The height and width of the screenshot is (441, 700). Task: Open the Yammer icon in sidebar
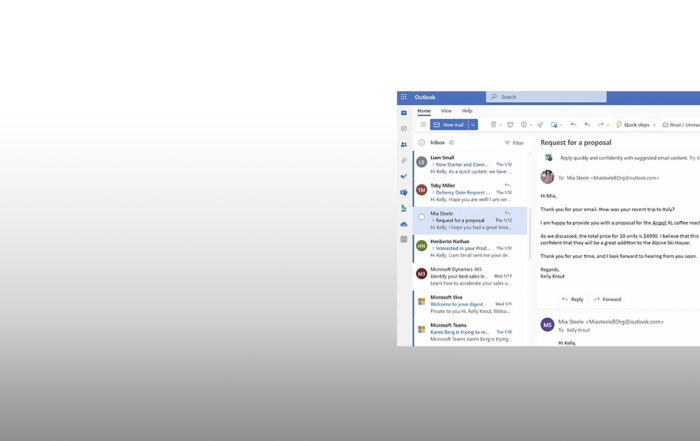pyautogui.click(x=404, y=192)
